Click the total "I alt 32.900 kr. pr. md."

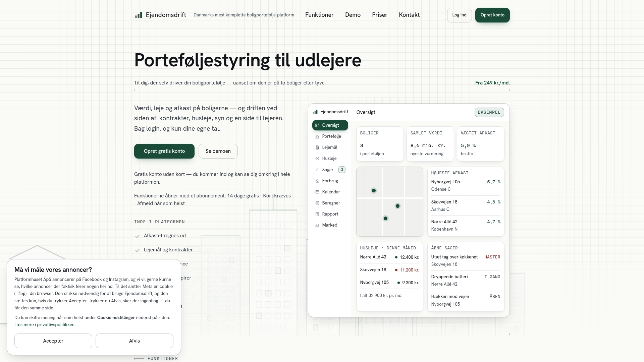pos(381,296)
